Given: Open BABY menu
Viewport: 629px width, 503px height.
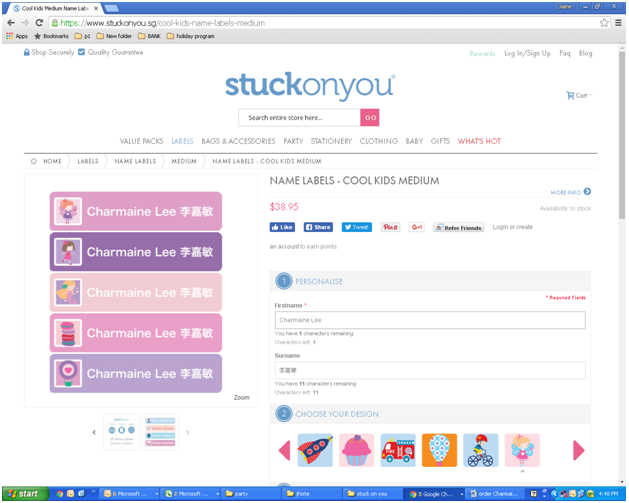Looking at the screenshot, I should click(x=414, y=141).
